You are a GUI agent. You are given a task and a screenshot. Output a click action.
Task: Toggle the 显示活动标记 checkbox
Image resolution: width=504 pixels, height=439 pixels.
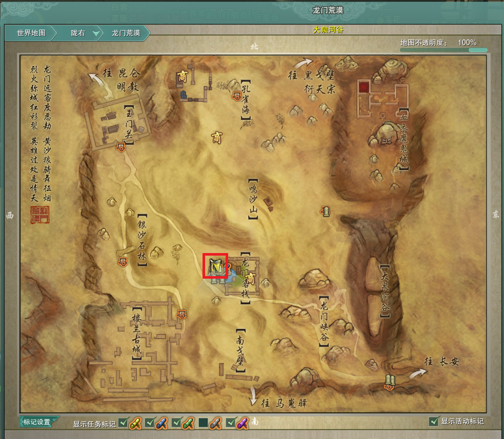coord(434,421)
